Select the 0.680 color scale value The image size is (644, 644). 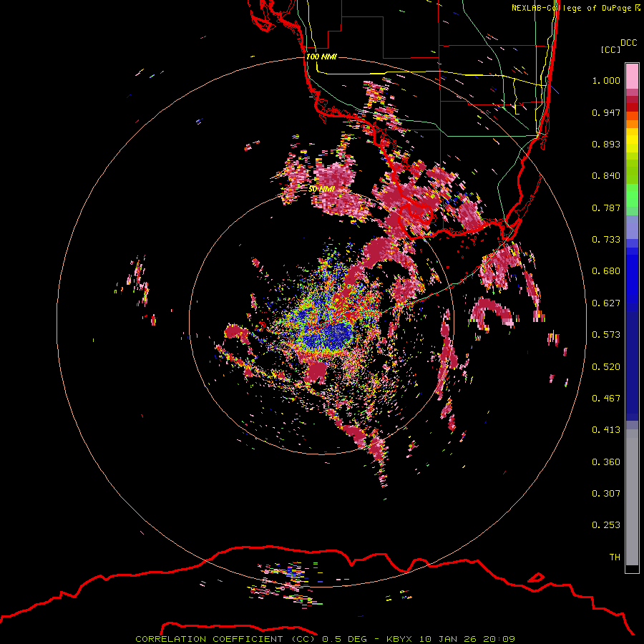(x=606, y=271)
